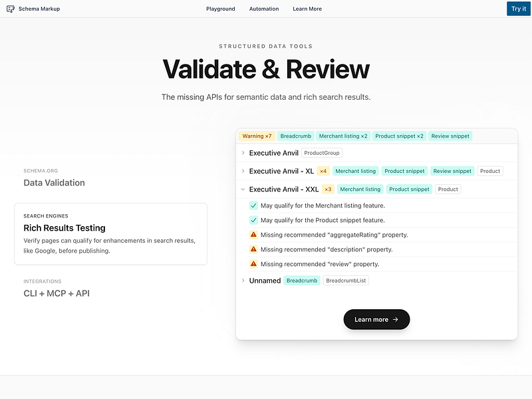
Task: Click the ×3 warning count on XXL row
Action: pyautogui.click(x=328, y=190)
